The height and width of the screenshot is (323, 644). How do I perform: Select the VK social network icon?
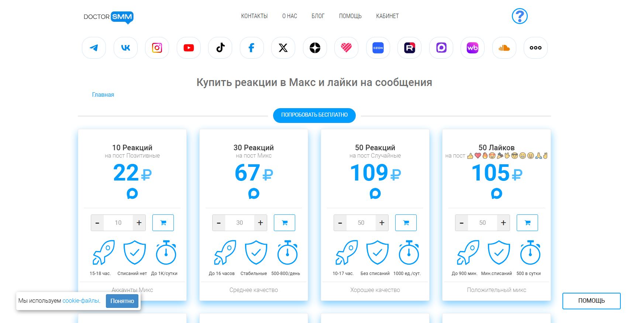125,48
